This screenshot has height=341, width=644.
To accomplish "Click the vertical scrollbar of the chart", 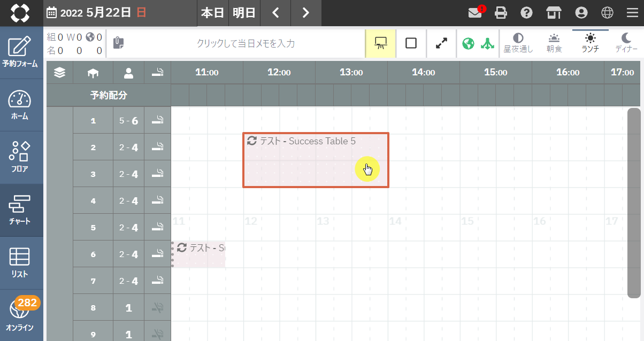I will [x=633, y=203].
